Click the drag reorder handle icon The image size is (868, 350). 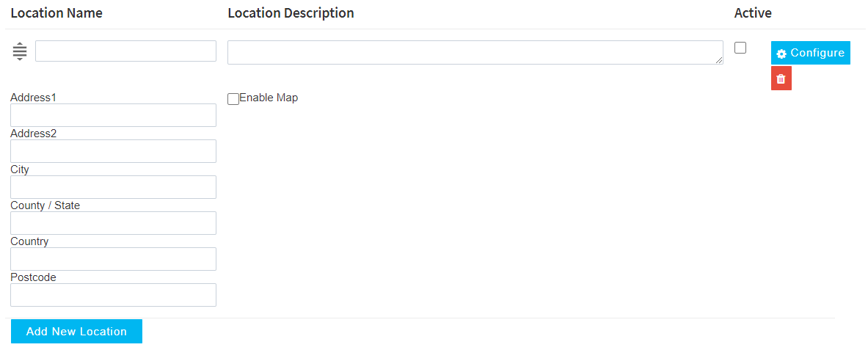click(x=20, y=51)
